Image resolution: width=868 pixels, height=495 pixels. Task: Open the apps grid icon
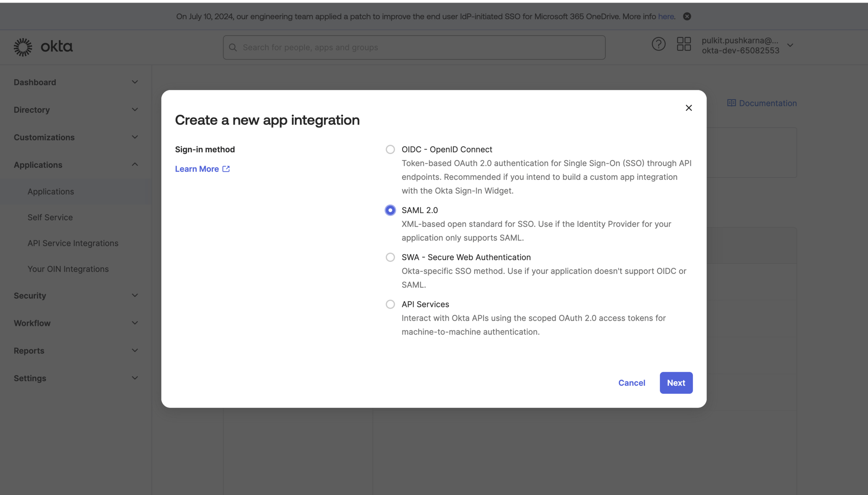pyautogui.click(x=684, y=44)
